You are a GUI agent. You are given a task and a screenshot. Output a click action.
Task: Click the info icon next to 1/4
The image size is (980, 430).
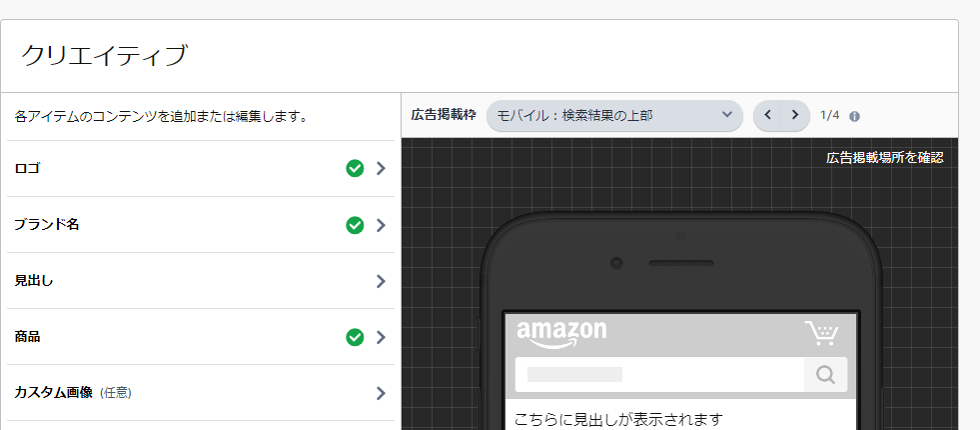pos(854,116)
